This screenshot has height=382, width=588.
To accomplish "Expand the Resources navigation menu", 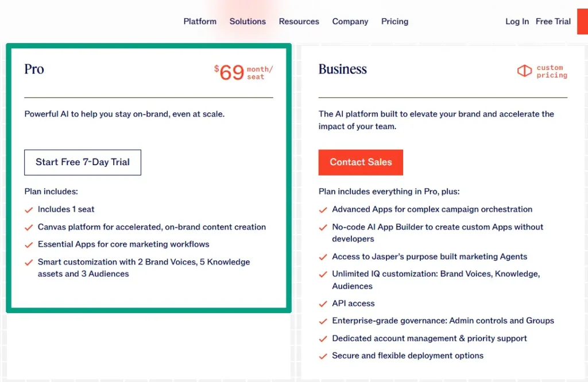I will click(299, 21).
